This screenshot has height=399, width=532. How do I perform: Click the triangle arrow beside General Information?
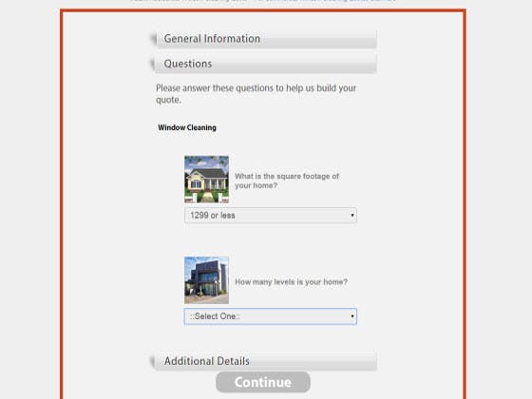(153, 39)
